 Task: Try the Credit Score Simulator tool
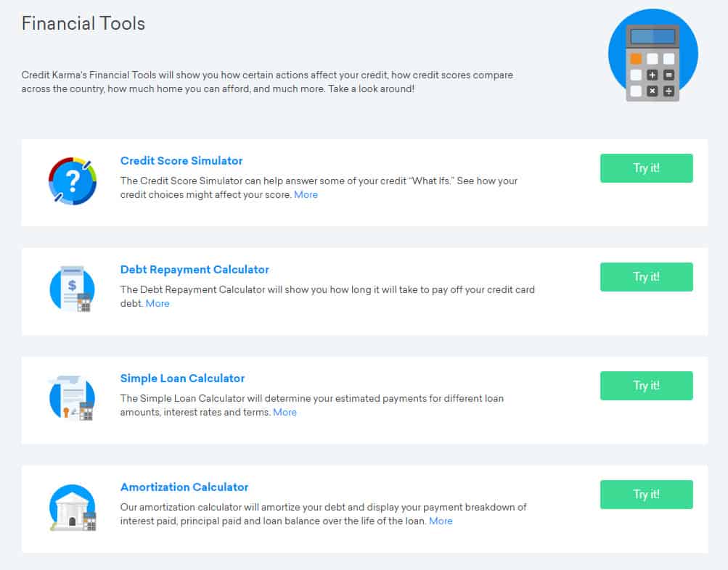(646, 168)
